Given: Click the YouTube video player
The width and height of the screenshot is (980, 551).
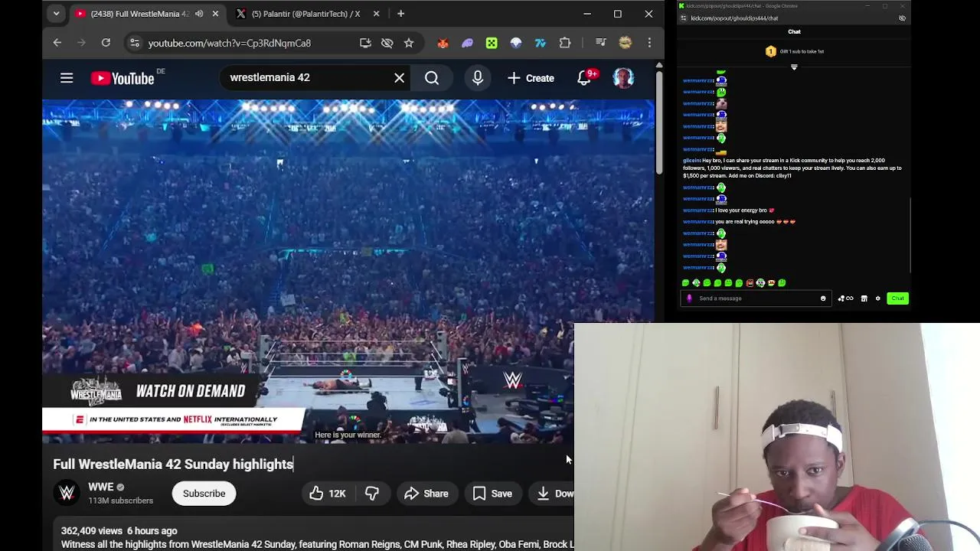Looking at the screenshot, I should click(348, 272).
